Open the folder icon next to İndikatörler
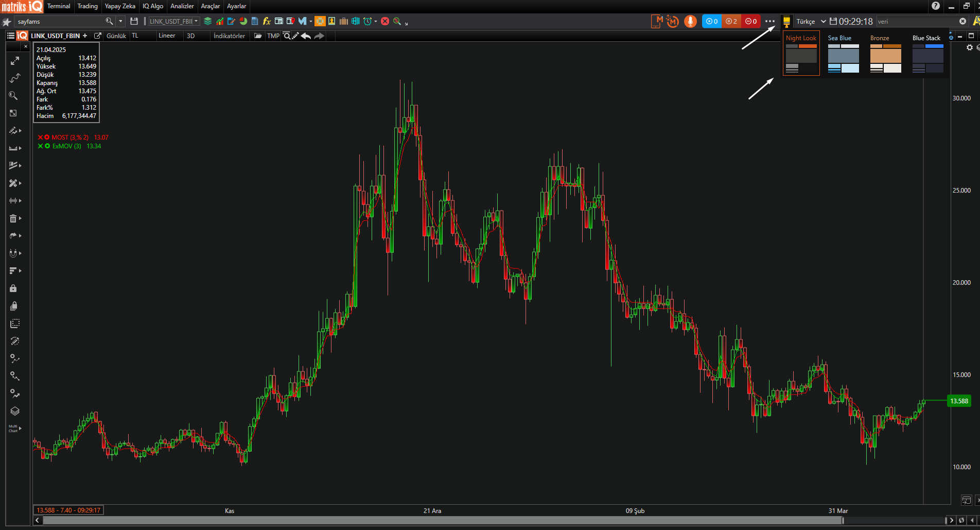The width and height of the screenshot is (980, 530). point(258,36)
